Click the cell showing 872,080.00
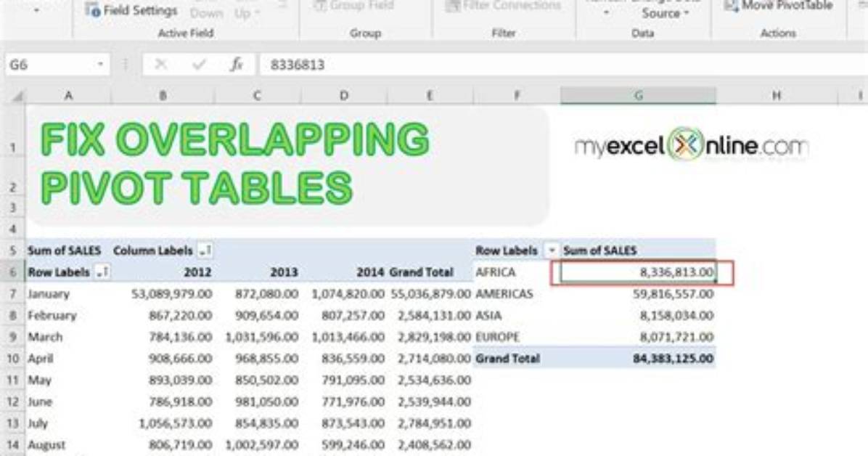The image size is (868, 456). [x=267, y=293]
